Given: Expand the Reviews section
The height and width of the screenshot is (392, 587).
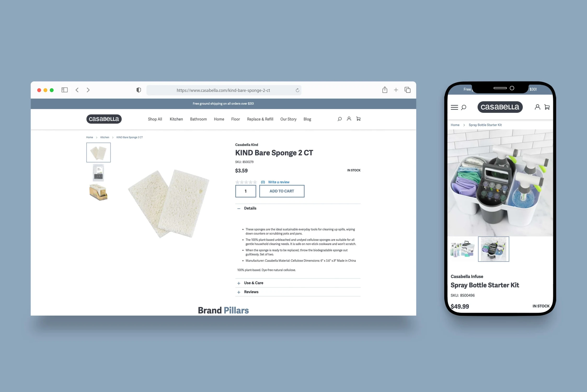Looking at the screenshot, I should pyautogui.click(x=239, y=292).
